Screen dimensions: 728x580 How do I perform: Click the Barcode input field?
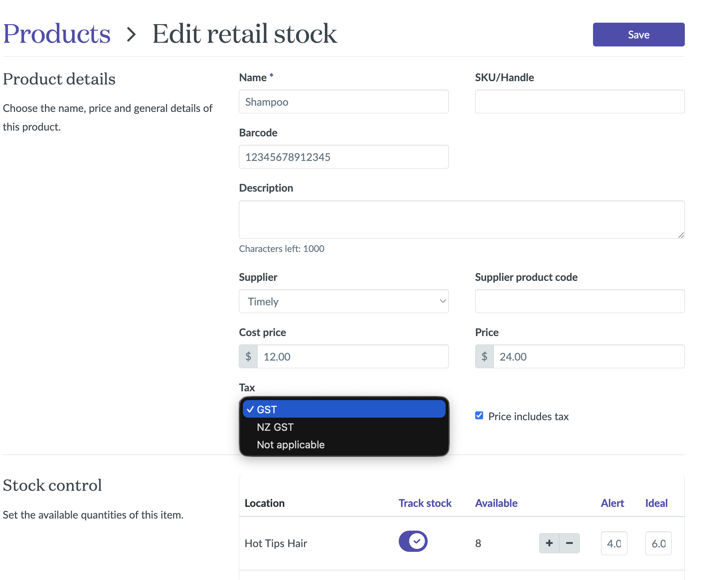(x=344, y=157)
